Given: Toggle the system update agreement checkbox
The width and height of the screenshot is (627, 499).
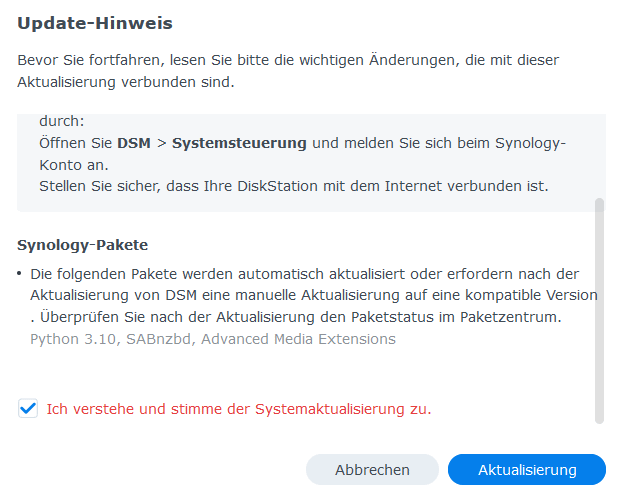Looking at the screenshot, I should point(28,409).
